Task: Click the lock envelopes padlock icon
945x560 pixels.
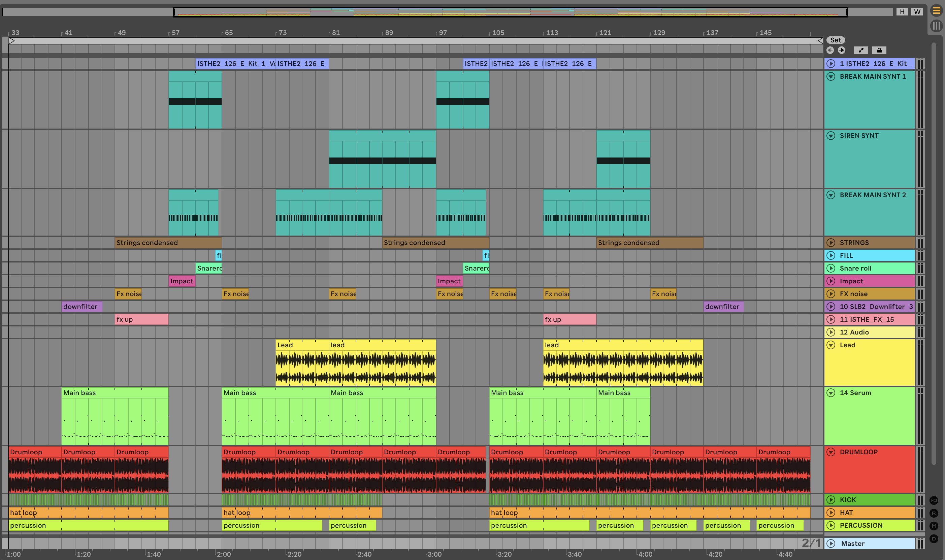Action: point(879,50)
